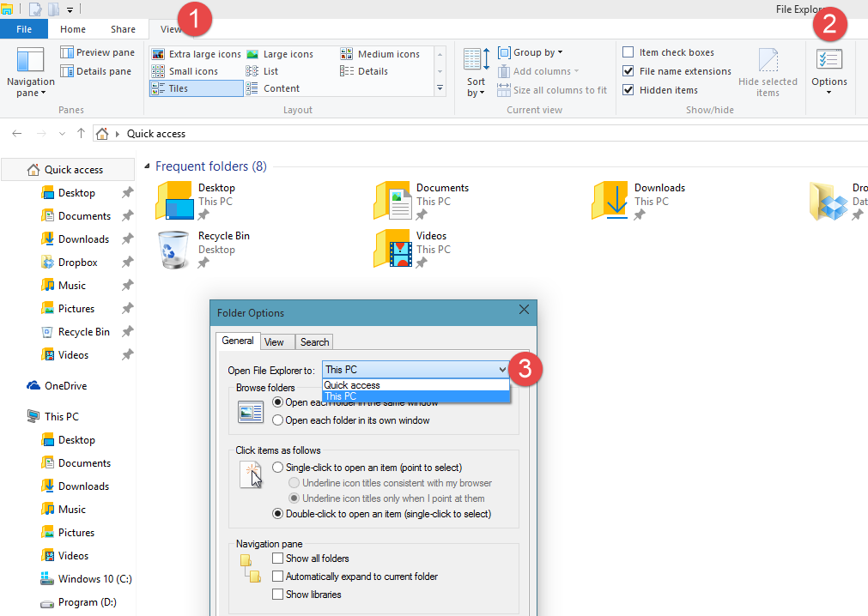The image size is (868, 616).
Task: Open the File menu
Action: 24,29
